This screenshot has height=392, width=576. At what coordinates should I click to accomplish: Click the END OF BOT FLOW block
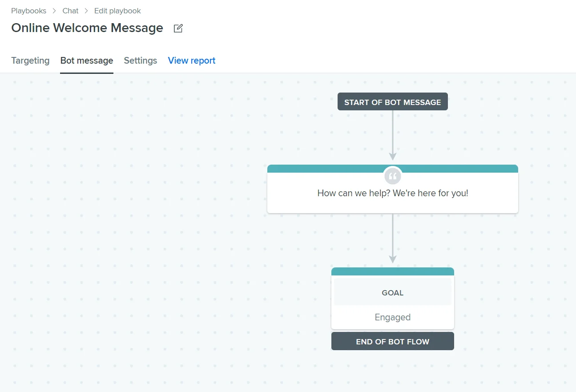[x=392, y=341]
